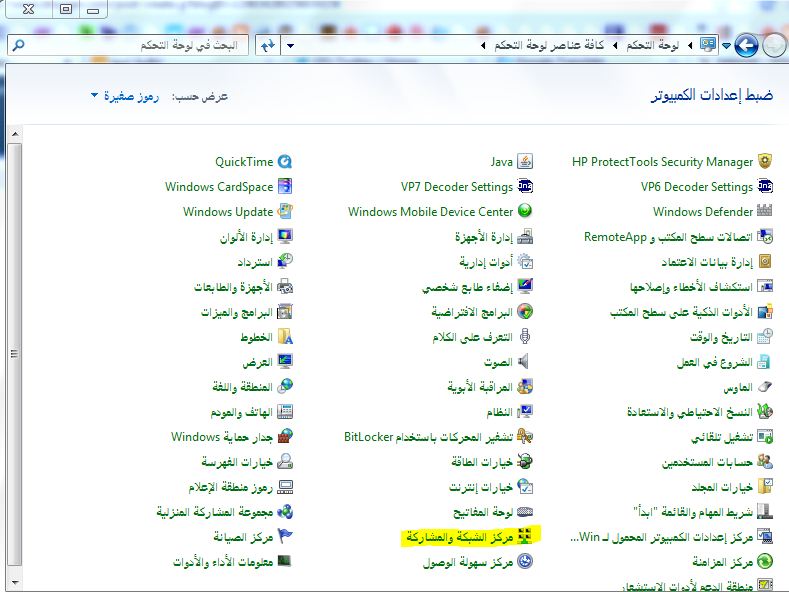Click the scrollbar up arrow
The height and width of the screenshot is (592, 789).
pos(15,134)
